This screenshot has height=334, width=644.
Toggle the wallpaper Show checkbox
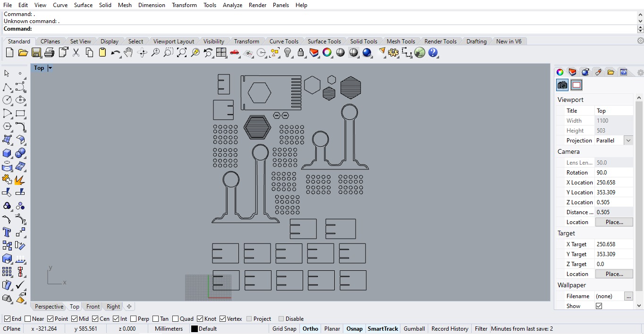click(x=599, y=306)
